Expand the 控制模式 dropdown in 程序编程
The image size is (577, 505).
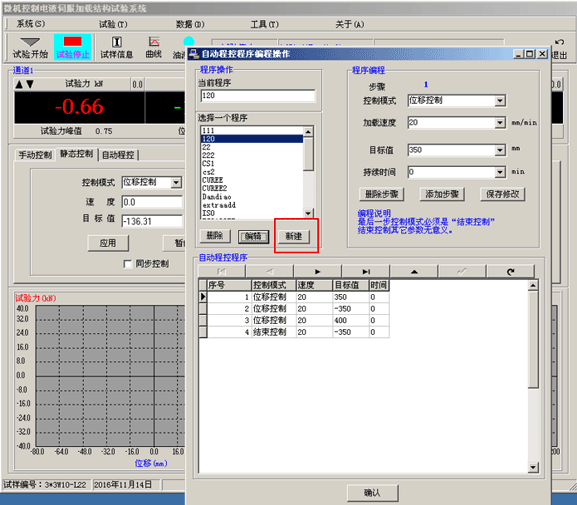tap(499, 101)
